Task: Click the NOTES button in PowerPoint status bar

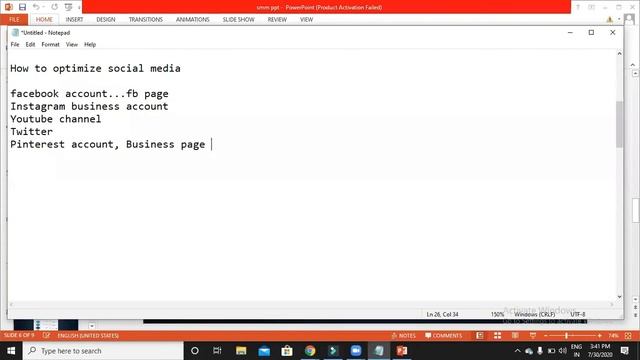Action: (x=403, y=336)
